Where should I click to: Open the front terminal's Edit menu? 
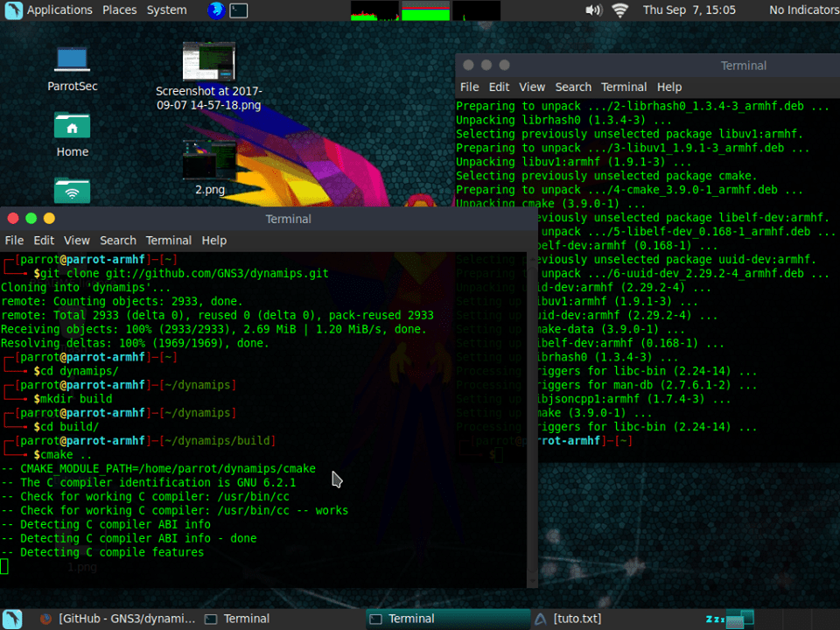44,241
